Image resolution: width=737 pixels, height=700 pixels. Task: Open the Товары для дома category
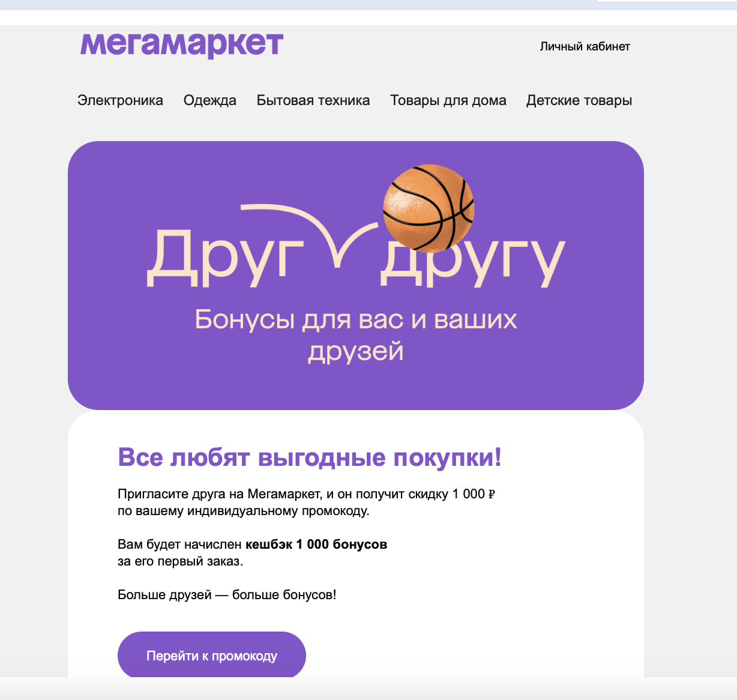[x=448, y=100]
